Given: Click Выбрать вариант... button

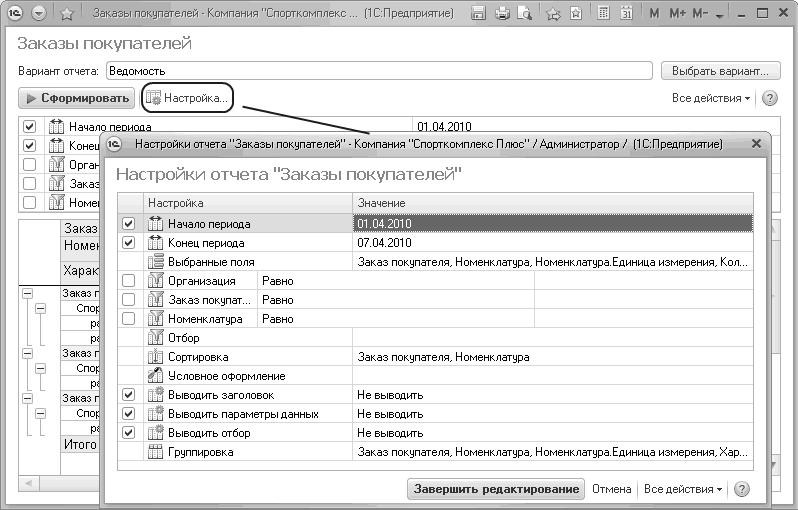Looking at the screenshot, I should click(721, 71).
